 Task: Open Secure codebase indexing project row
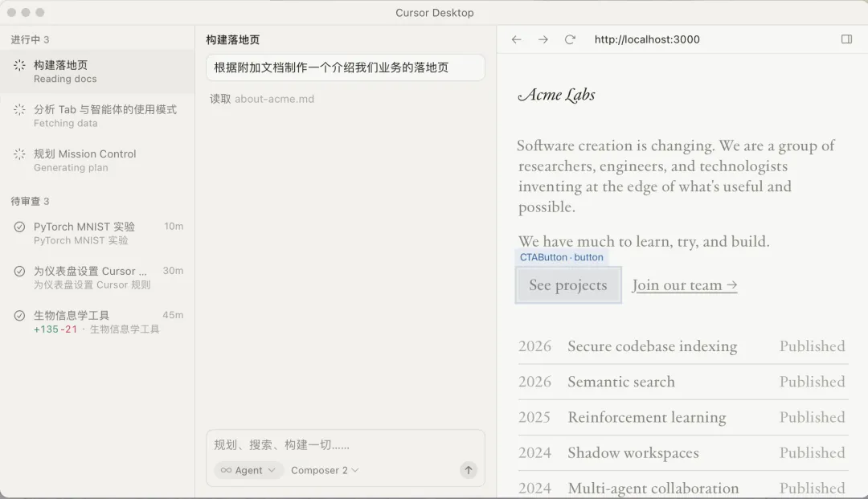tap(683, 346)
